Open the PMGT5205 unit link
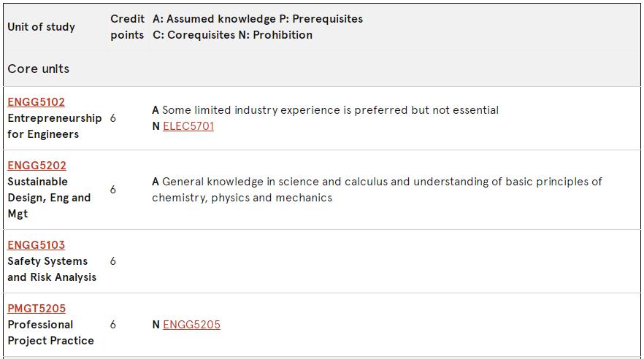 [x=37, y=309]
